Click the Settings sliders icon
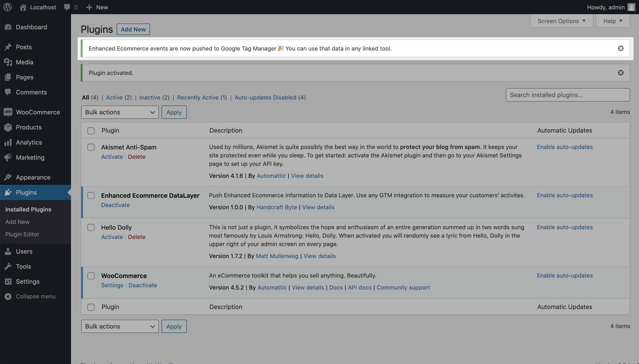Screen dimensions: 639x364 [8, 281]
